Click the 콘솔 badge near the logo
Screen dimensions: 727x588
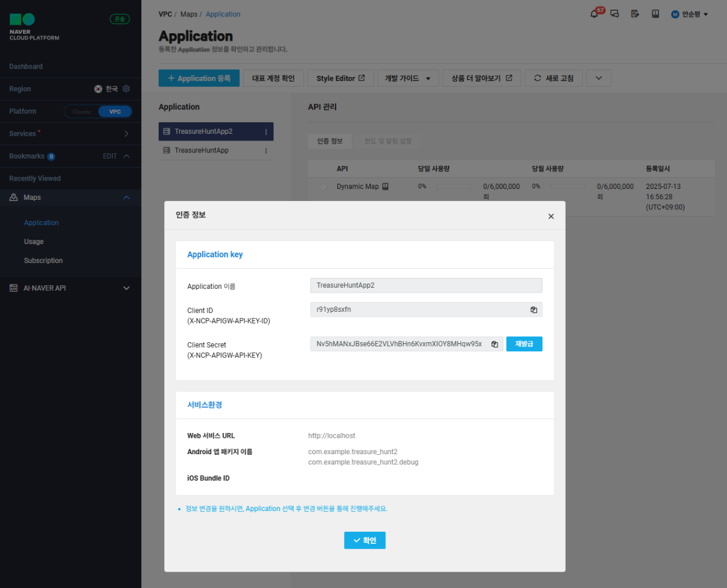tap(119, 19)
